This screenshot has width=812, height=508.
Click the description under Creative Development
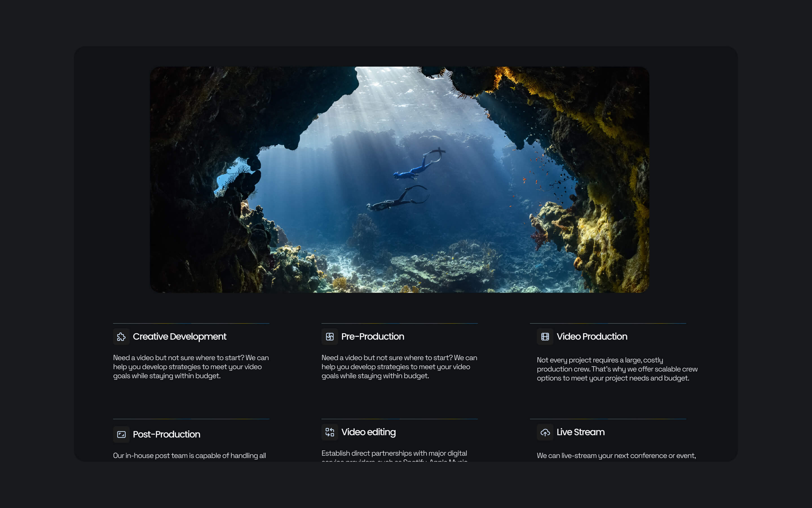tap(191, 367)
